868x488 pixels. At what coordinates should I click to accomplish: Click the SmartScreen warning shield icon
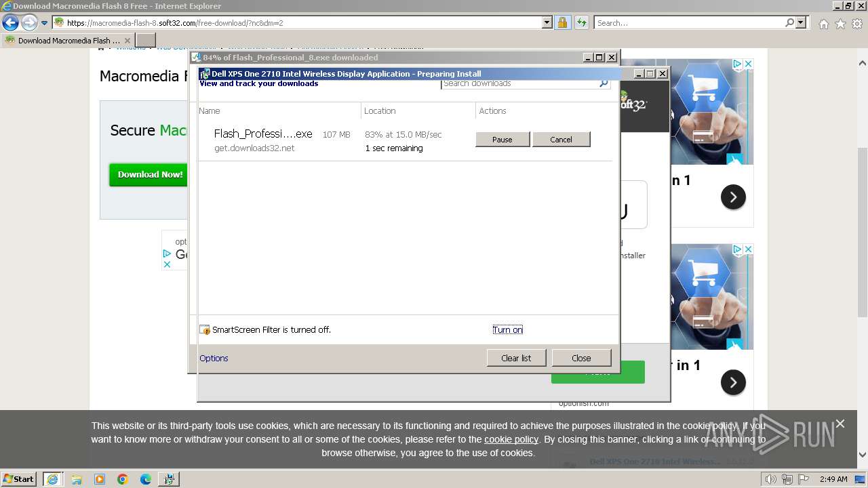(205, 330)
